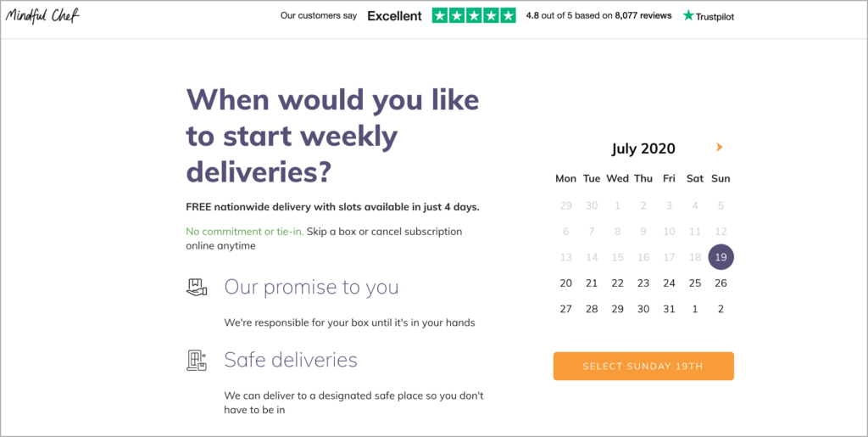Select Friday 24 delivery date

pyautogui.click(x=670, y=283)
